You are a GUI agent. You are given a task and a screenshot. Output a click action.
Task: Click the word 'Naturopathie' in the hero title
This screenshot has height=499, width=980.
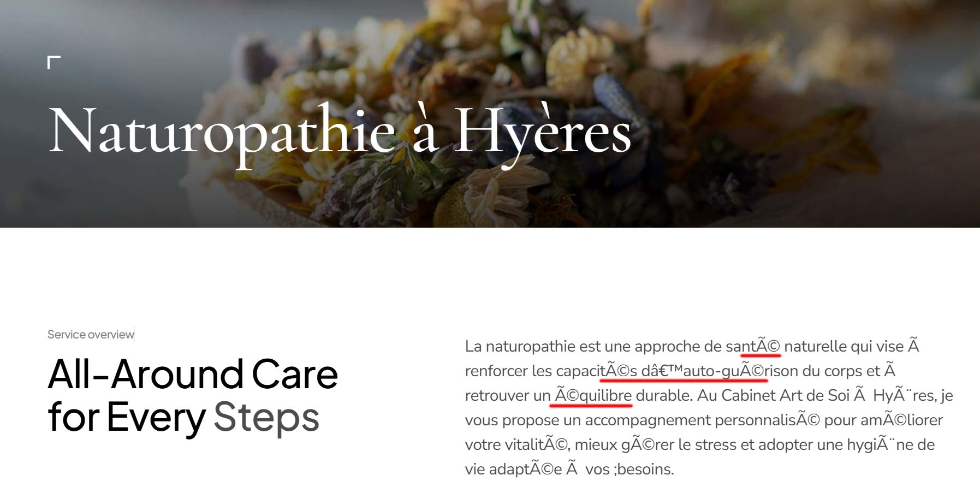[x=222, y=132]
